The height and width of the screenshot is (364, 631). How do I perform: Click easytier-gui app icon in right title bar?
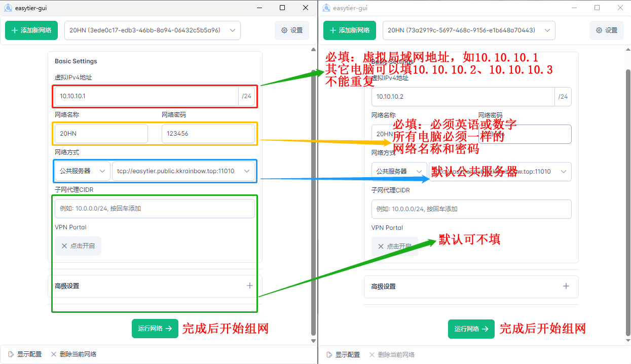pos(327,8)
